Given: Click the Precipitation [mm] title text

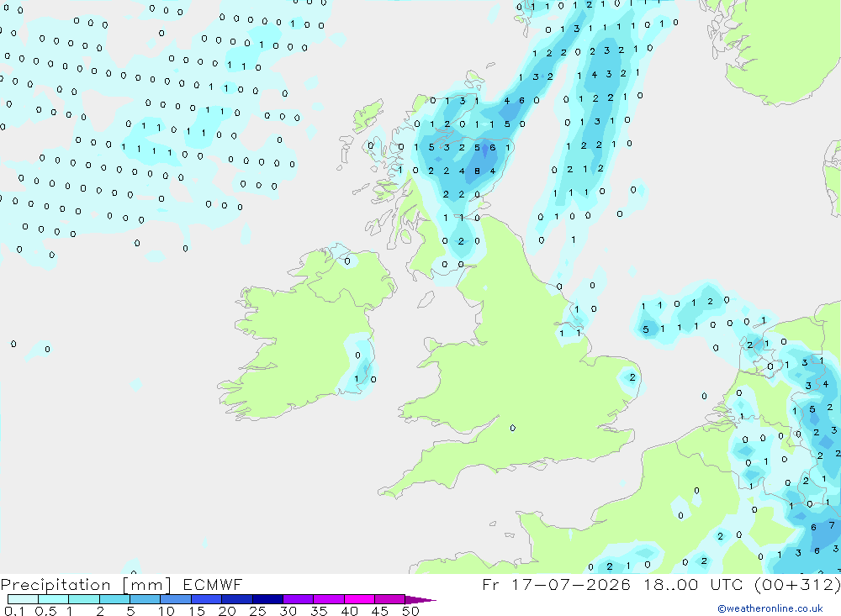Looking at the screenshot, I should [86, 585].
